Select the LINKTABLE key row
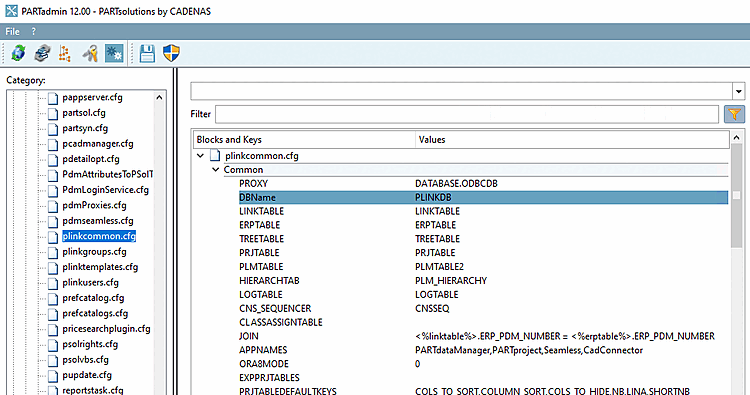 pos(483,211)
